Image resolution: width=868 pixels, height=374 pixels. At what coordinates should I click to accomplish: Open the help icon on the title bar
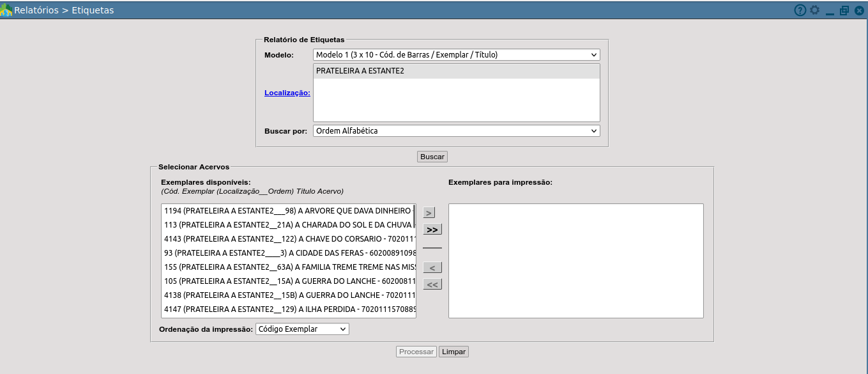coord(799,10)
